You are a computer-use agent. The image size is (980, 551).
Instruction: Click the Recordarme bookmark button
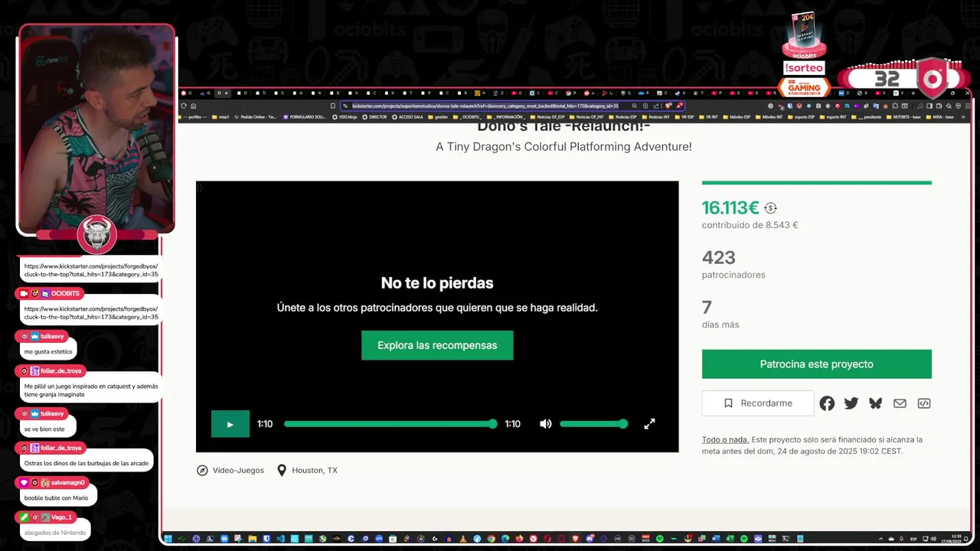(758, 403)
